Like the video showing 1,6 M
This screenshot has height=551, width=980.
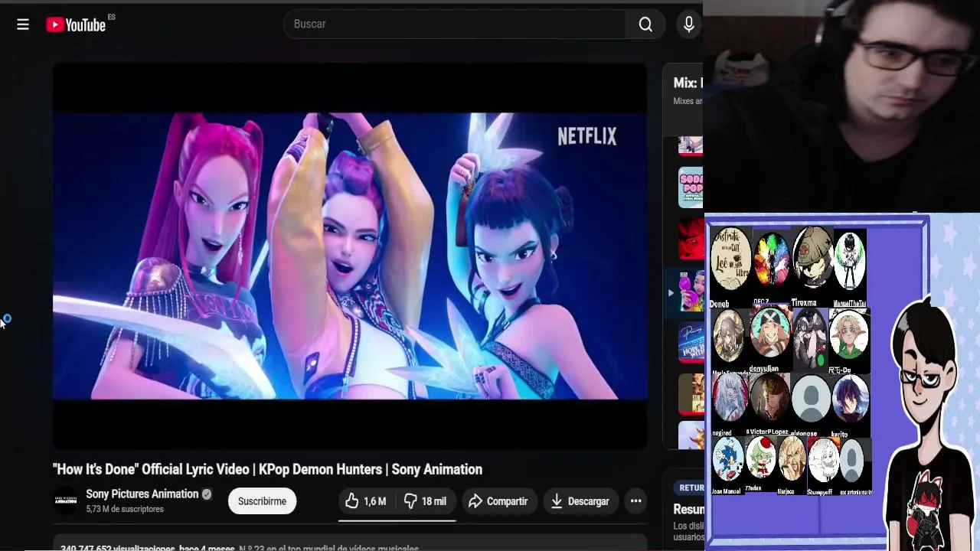(x=367, y=501)
